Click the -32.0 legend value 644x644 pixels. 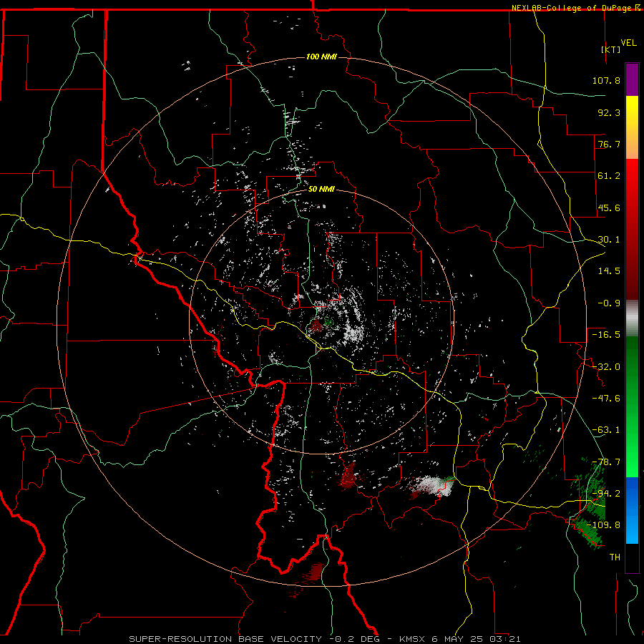tap(606, 367)
